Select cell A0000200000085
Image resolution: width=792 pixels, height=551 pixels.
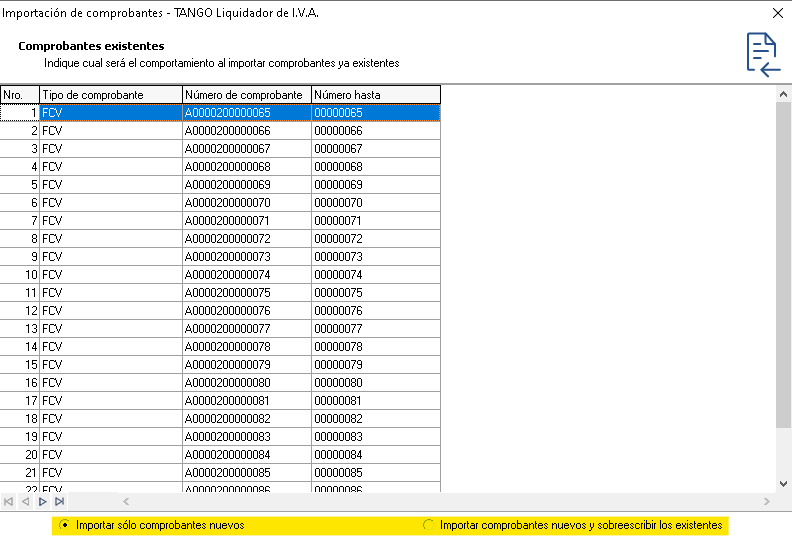247,473
